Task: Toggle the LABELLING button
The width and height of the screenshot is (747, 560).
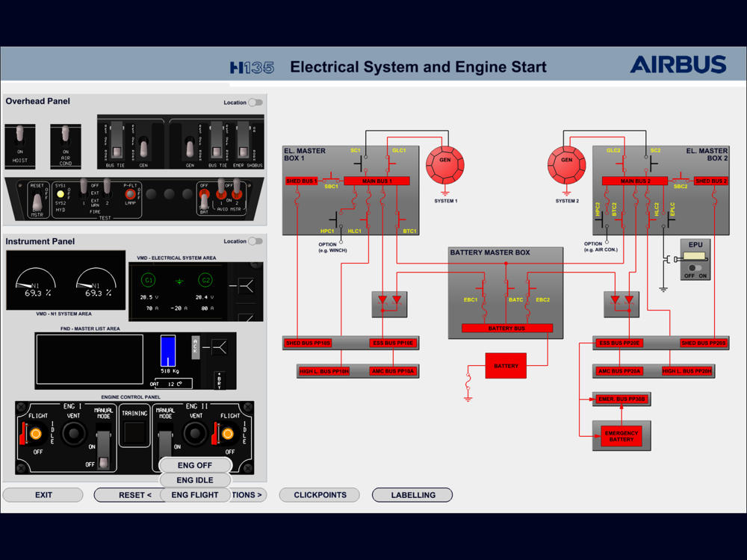Action: coord(412,495)
